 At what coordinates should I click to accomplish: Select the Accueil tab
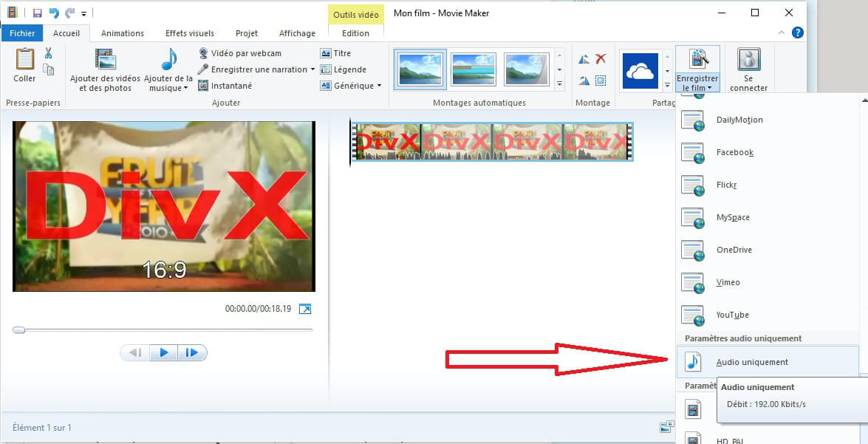pos(66,33)
